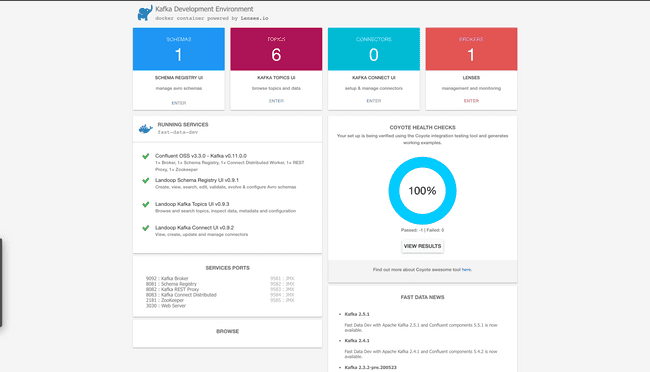This screenshot has height=372, width=650.
Task: Click the blue Schemas count tile
Action: [179, 49]
